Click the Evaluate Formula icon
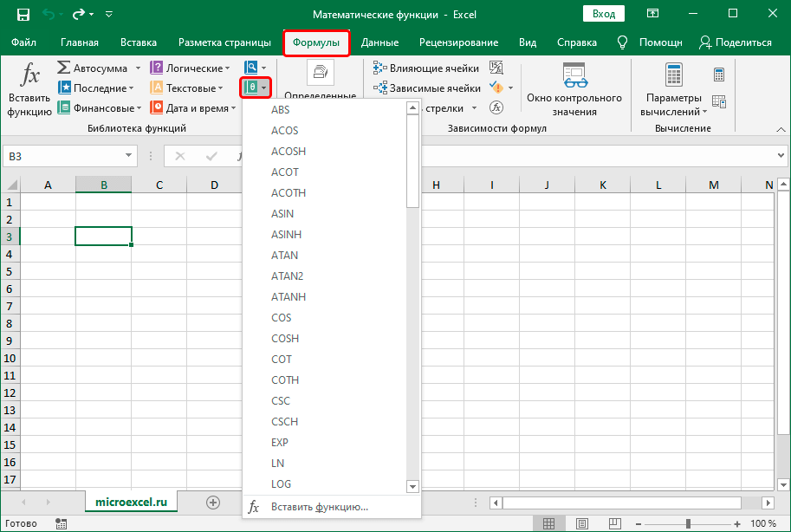791x532 pixels. point(496,108)
